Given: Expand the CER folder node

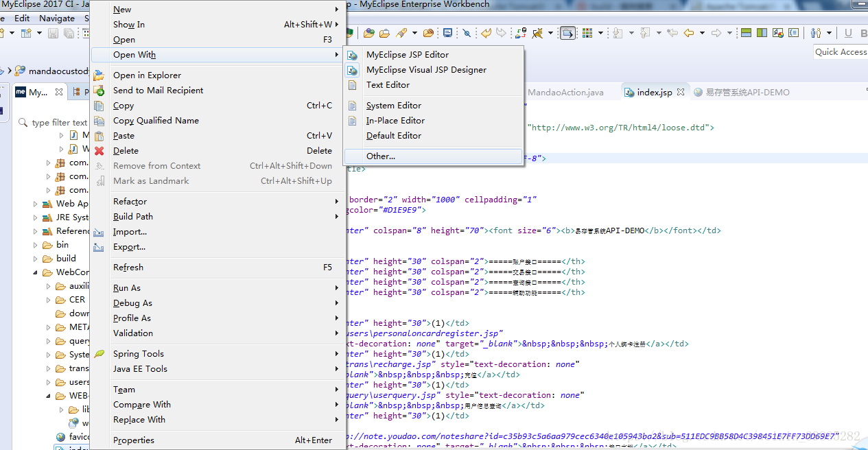Looking at the screenshot, I should click(49, 300).
